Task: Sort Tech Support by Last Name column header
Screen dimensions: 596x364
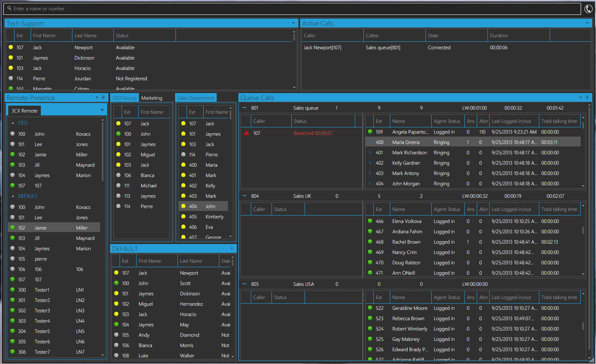Action: [85, 36]
